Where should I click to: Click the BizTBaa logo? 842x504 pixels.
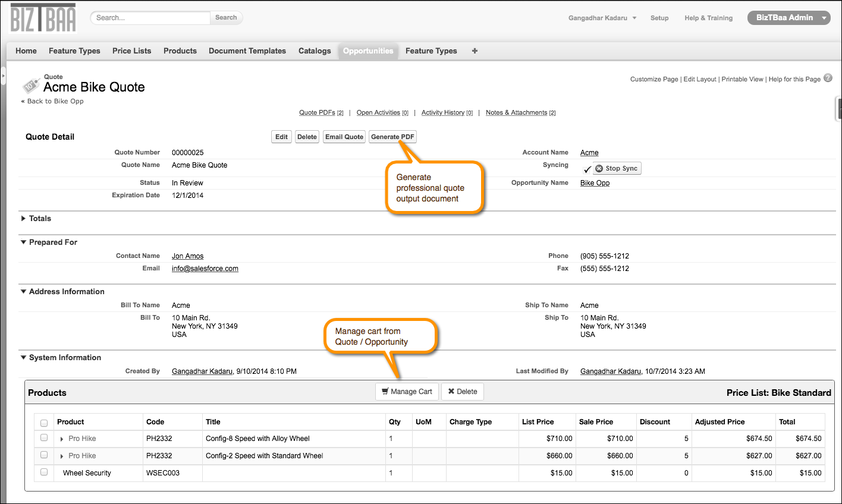pos(43,18)
